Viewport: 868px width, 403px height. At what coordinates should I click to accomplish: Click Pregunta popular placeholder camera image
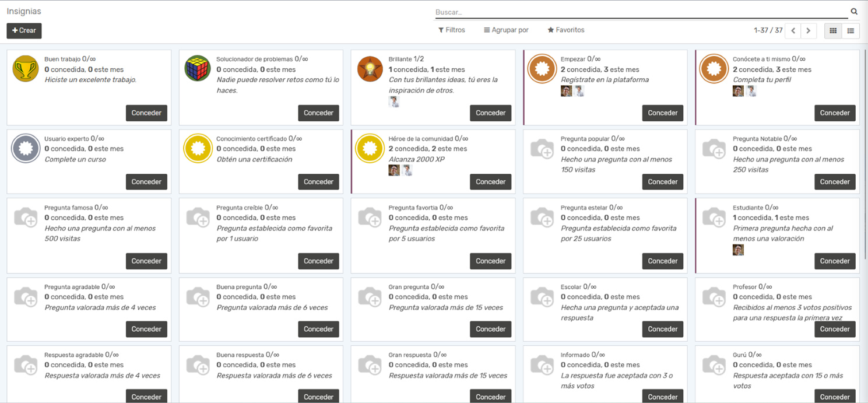tap(542, 149)
